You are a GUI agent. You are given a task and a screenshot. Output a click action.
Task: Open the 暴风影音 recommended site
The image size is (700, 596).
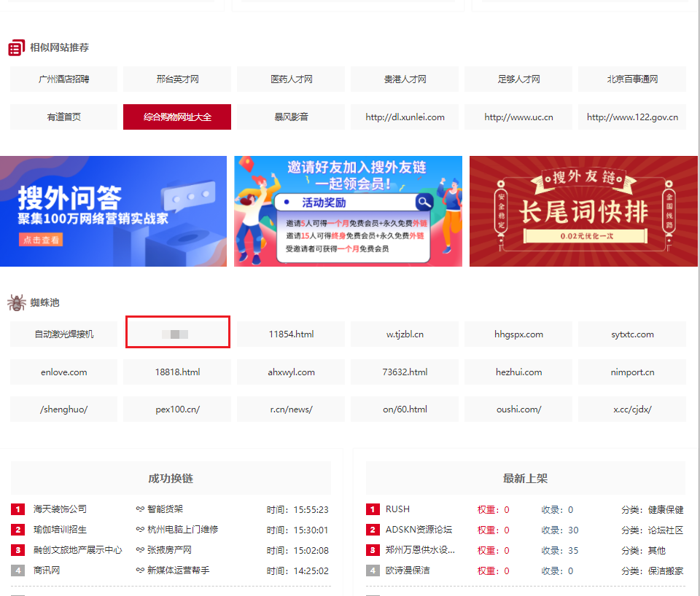tap(291, 117)
